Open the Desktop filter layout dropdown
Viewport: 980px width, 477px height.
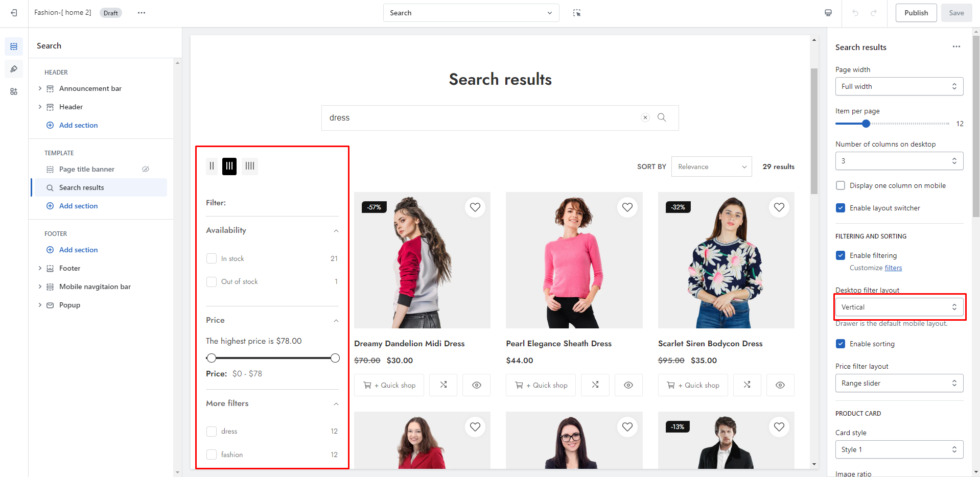[899, 307]
